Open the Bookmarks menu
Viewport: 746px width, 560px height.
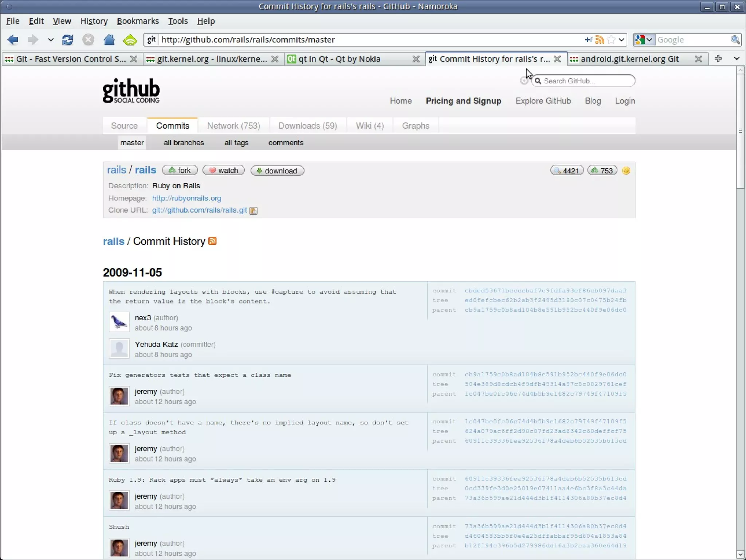point(138,21)
